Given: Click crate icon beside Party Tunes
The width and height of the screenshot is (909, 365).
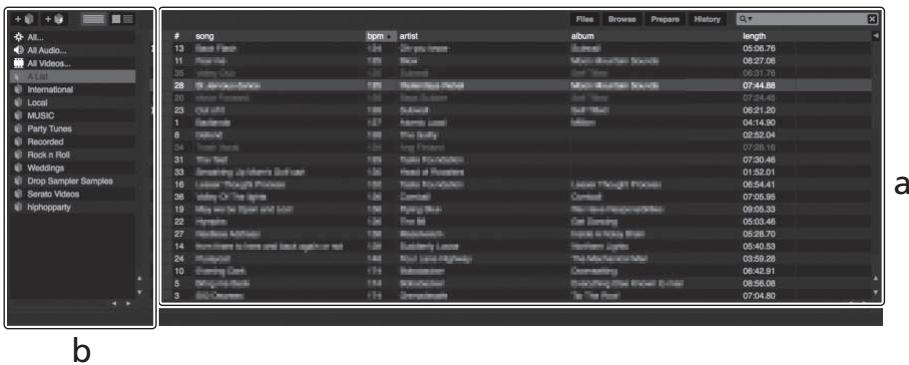Looking at the screenshot, I should tap(18, 129).
